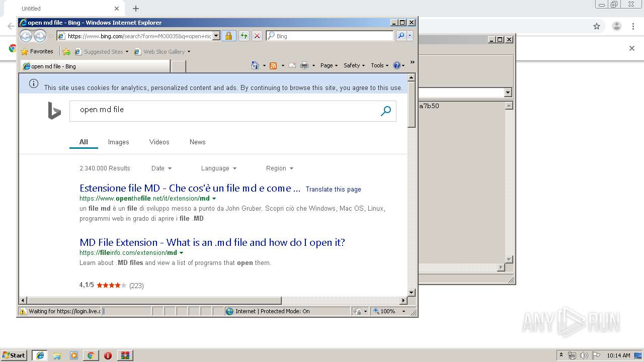The image size is (644, 362).
Task: Open Web Slice Gallery link
Action: (159, 51)
